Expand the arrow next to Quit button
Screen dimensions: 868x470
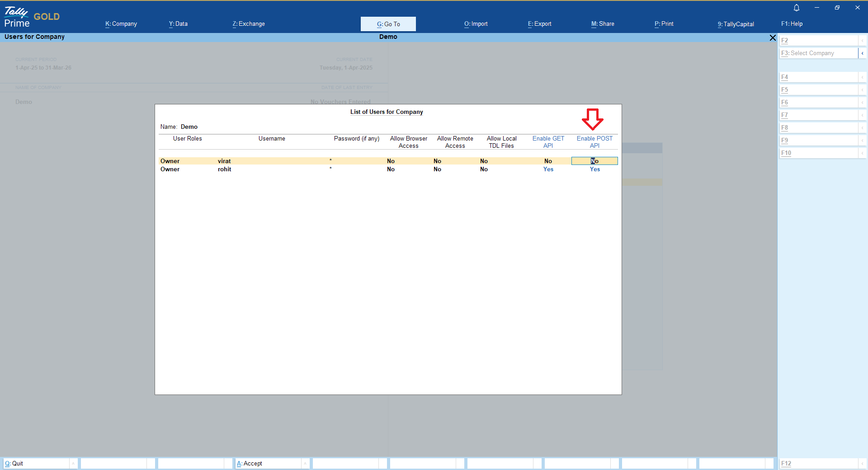73,463
